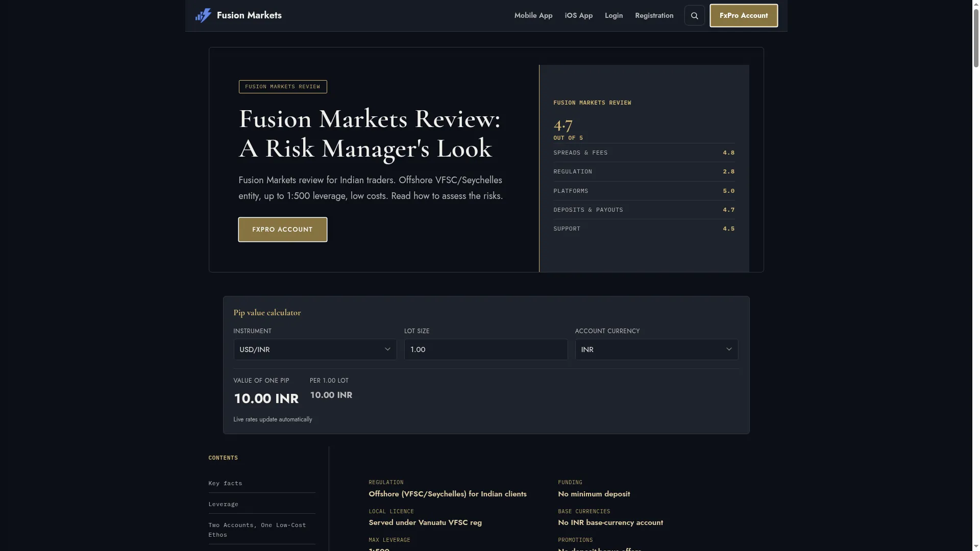Click the Pip value calculator heading
Viewport: 980px width, 551px height.
click(x=267, y=313)
